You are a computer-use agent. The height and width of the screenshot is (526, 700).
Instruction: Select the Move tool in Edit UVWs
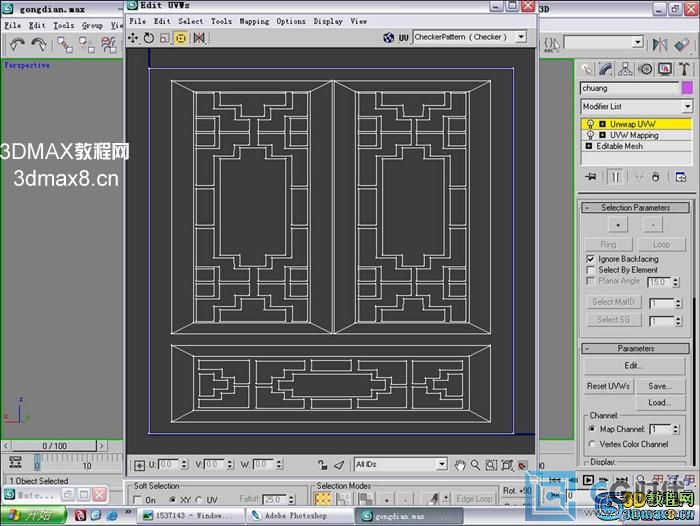click(x=133, y=38)
